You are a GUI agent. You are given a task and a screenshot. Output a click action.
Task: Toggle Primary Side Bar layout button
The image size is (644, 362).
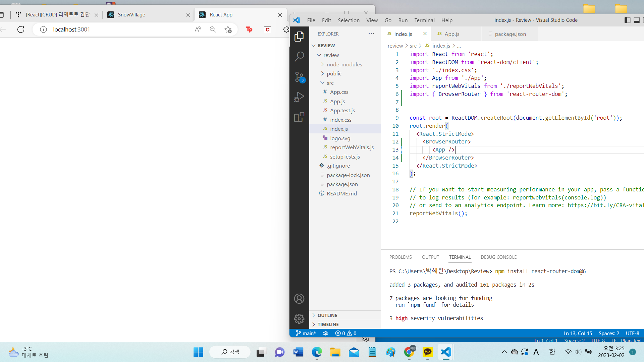[x=628, y=20]
